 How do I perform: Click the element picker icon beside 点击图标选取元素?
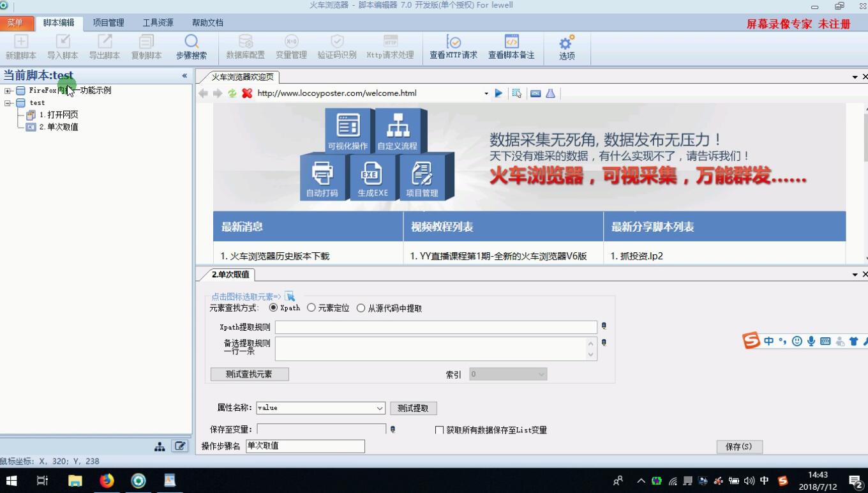(x=290, y=296)
